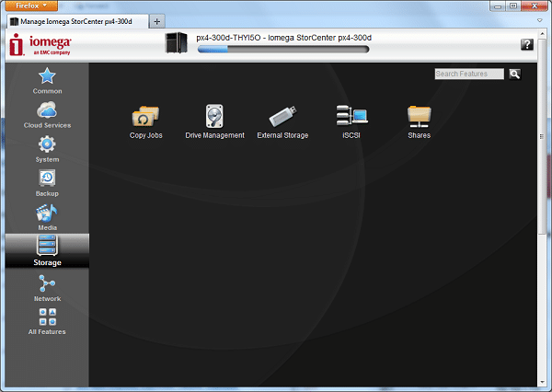Click the Iomega logo

tap(40, 45)
